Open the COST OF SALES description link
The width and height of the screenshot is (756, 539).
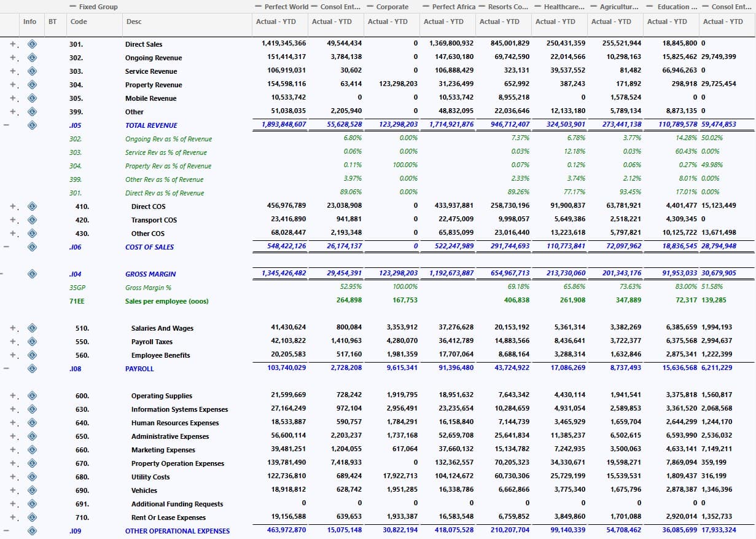pos(149,247)
